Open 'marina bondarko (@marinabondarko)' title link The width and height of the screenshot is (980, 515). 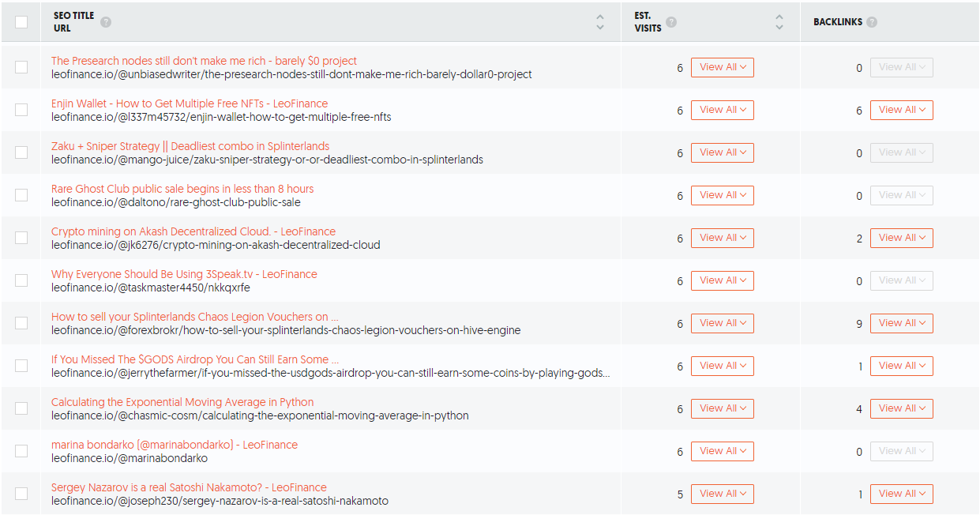[175, 445]
